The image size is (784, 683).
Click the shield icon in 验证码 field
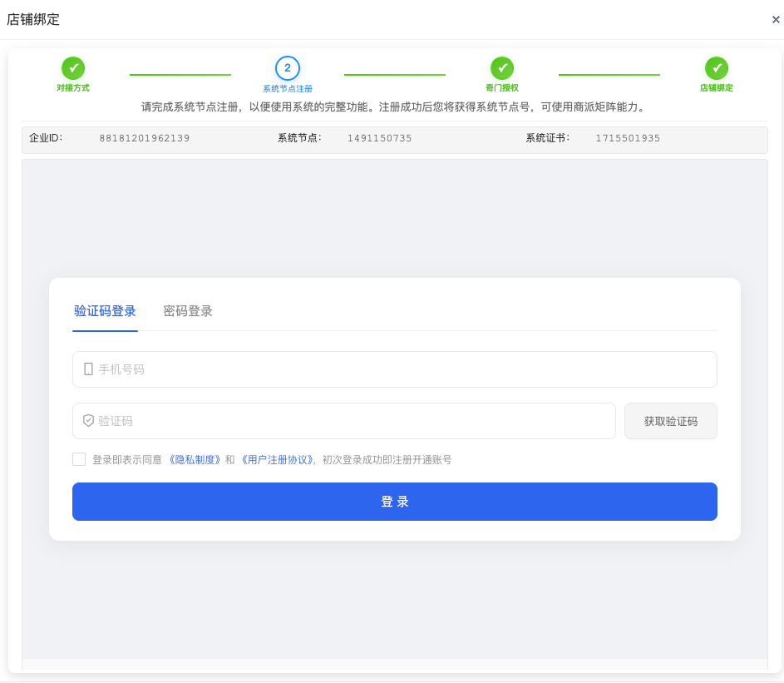click(x=88, y=421)
